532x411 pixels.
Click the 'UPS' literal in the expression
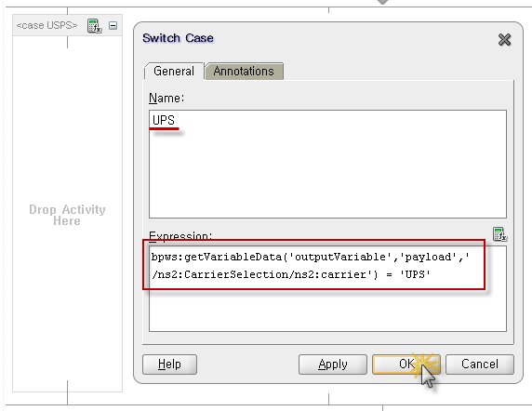pyautogui.click(x=415, y=274)
